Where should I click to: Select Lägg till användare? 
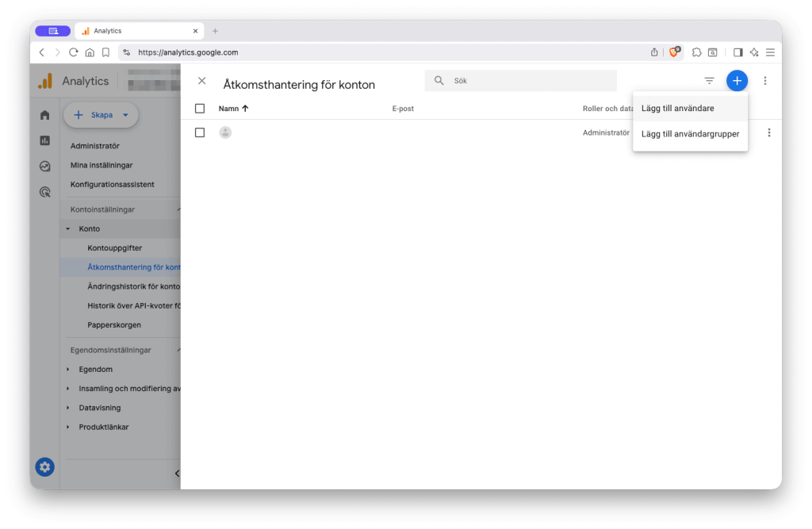click(x=691, y=109)
